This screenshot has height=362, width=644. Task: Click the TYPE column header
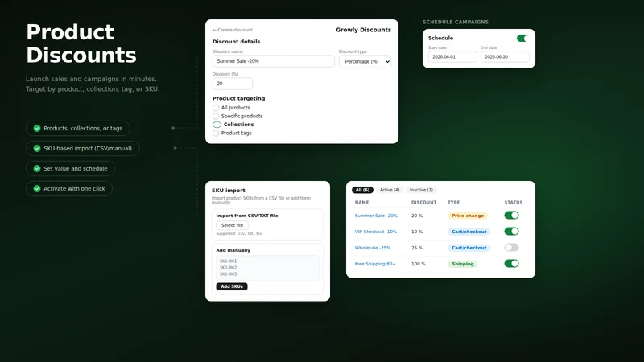(453, 203)
